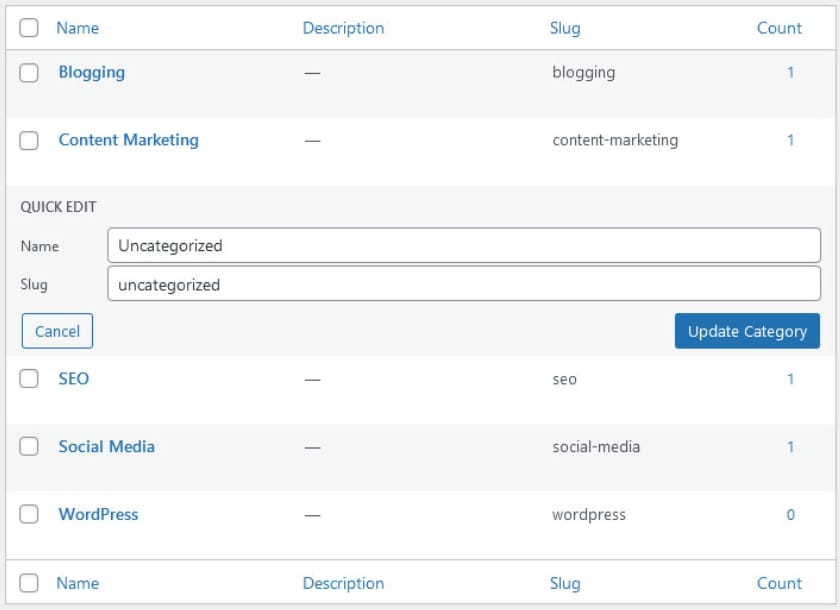This screenshot has height=610, width=840.
Task: Open the Content Marketing category link
Action: pyautogui.click(x=128, y=140)
